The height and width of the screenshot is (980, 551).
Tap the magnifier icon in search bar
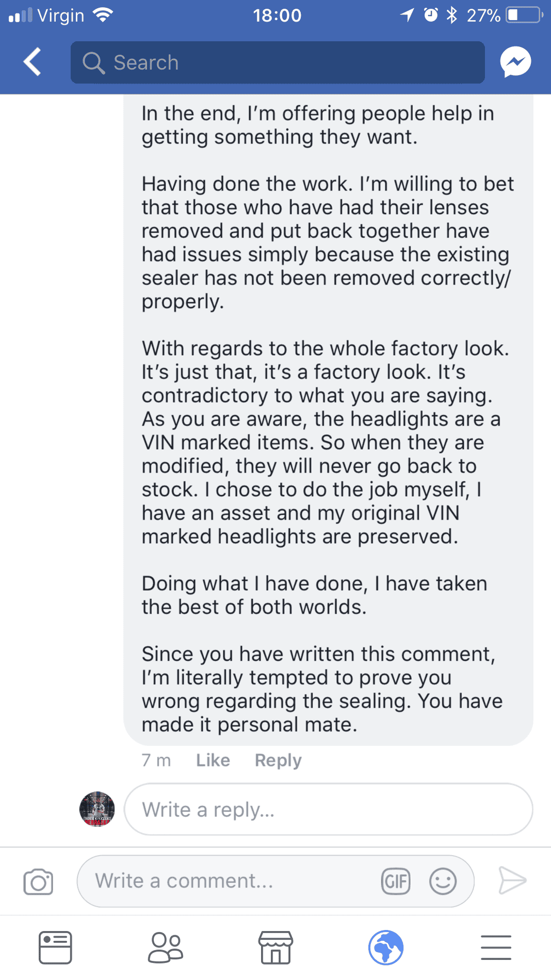(93, 63)
